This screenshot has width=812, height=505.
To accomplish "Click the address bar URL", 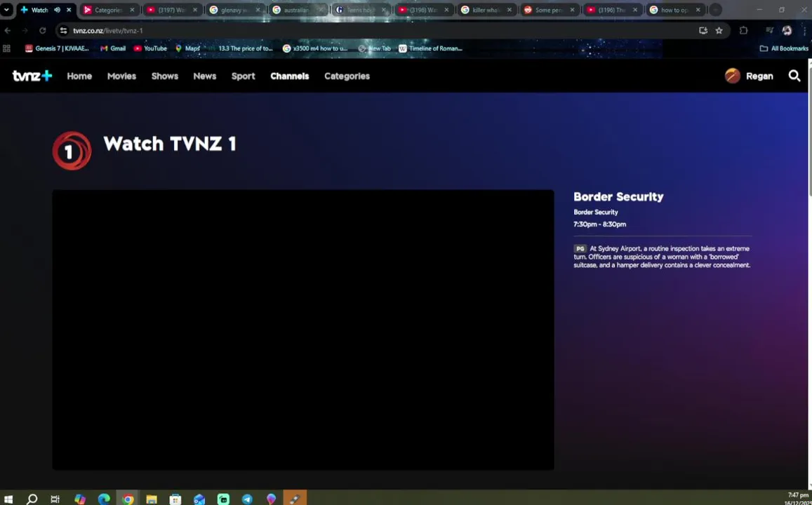I will tap(107, 31).
